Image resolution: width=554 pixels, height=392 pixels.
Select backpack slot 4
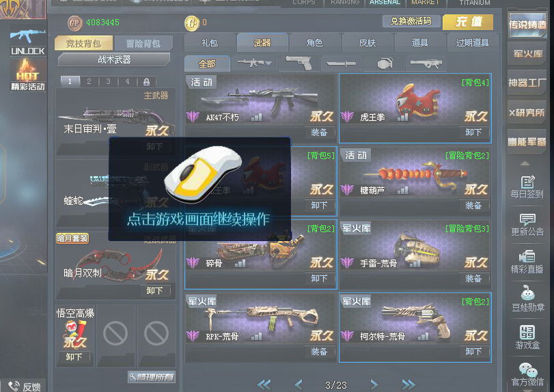point(127,81)
